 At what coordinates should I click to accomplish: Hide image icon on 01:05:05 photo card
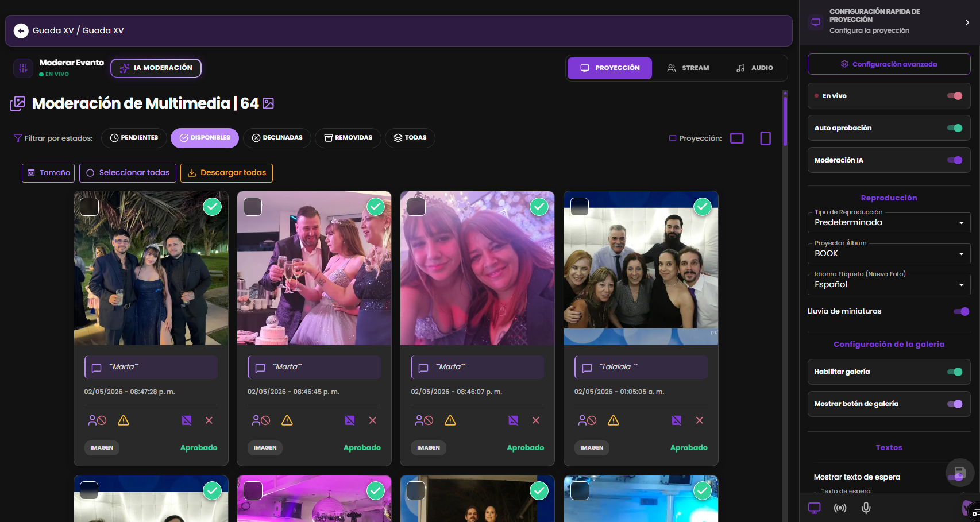click(x=677, y=420)
